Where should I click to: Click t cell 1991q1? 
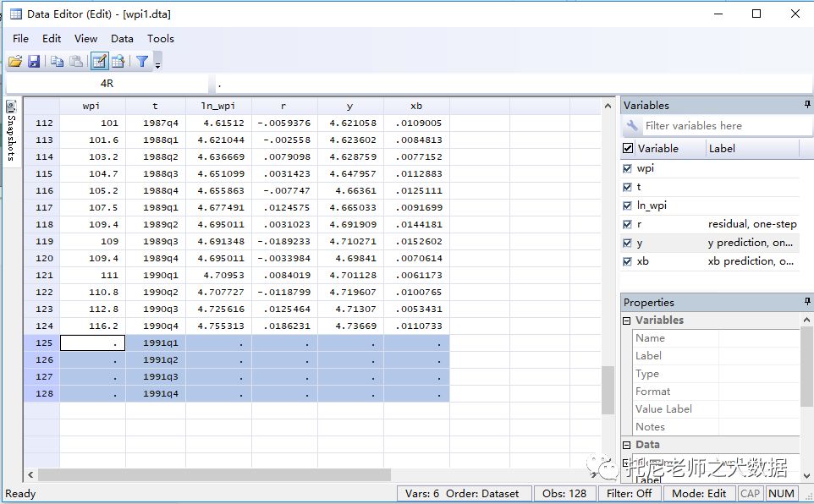tap(155, 343)
